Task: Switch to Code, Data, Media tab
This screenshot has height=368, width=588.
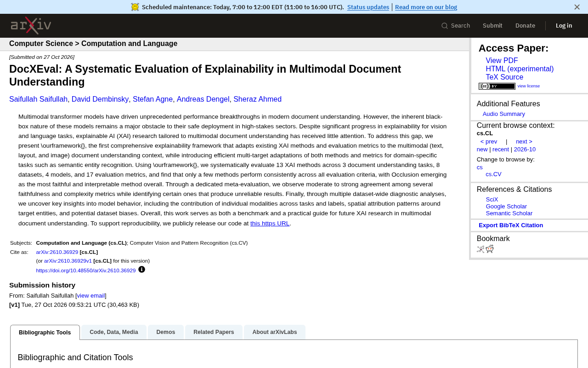Action: 114,332
